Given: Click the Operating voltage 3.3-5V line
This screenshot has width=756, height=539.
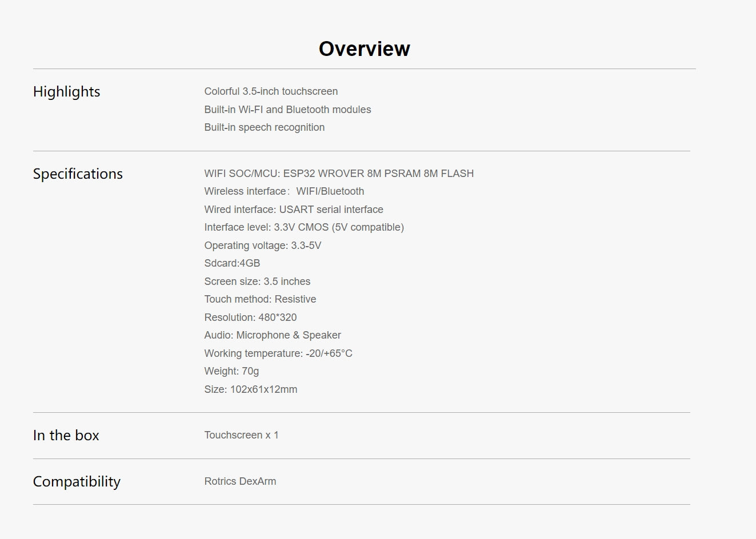Looking at the screenshot, I should click(262, 246).
